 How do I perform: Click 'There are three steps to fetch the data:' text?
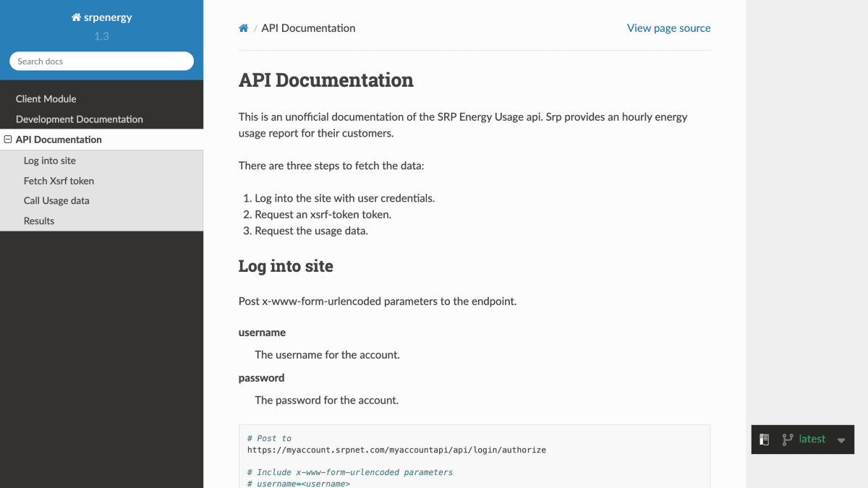point(331,166)
